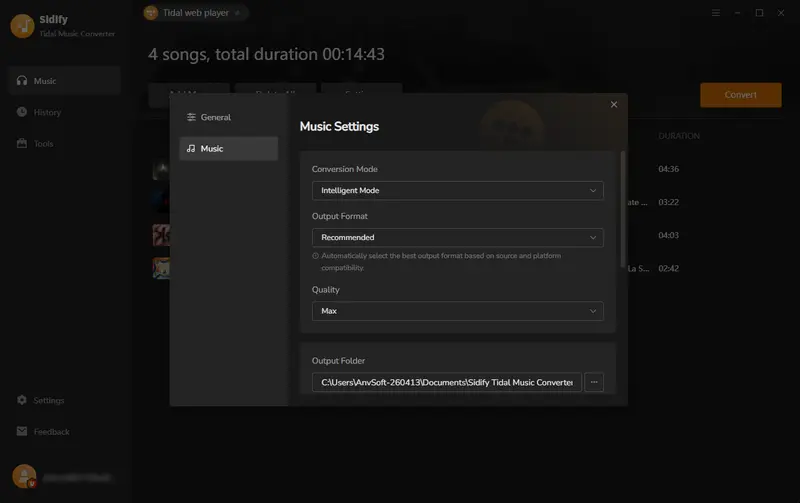Click the Quality label
Screen dimensions: 800x503
point(326,289)
